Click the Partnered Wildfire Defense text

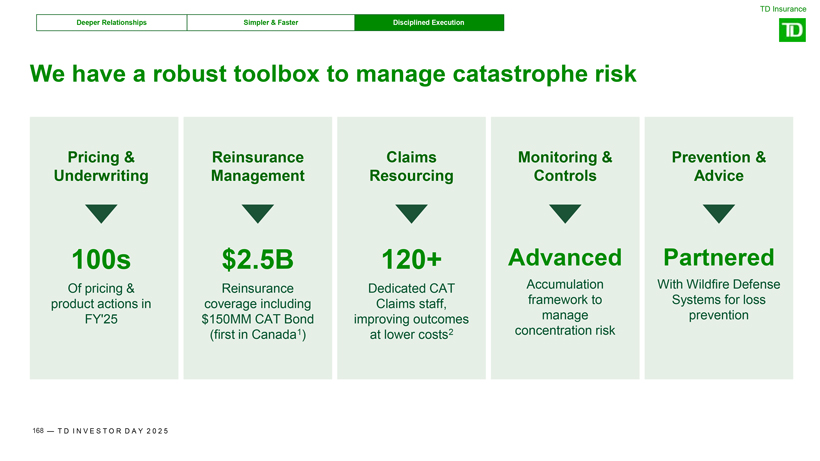(x=718, y=258)
